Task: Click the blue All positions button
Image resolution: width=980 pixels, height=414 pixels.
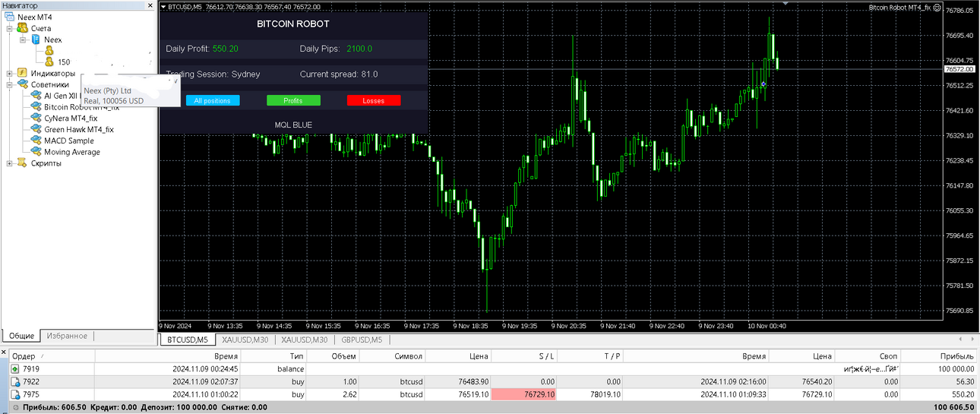Action: tap(212, 100)
